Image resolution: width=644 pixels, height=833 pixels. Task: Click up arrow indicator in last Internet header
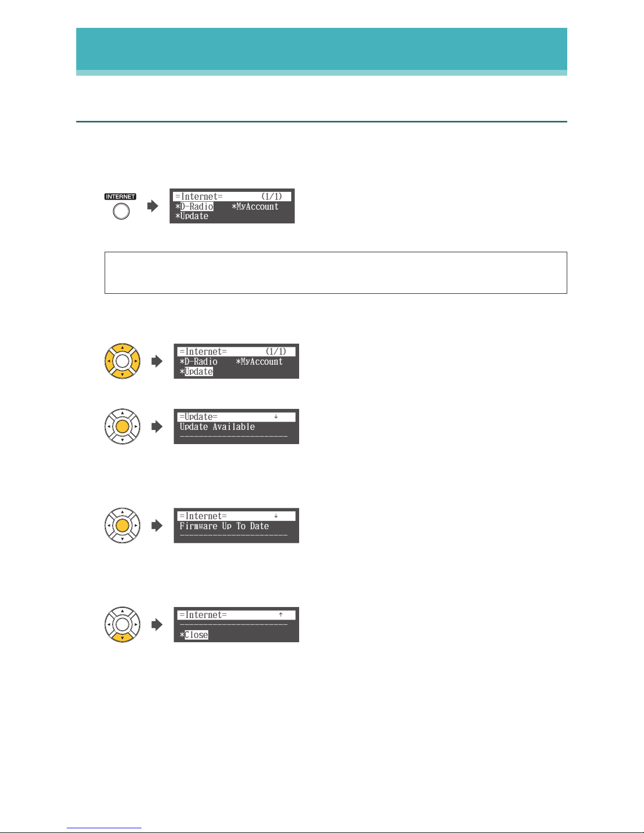click(x=281, y=614)
